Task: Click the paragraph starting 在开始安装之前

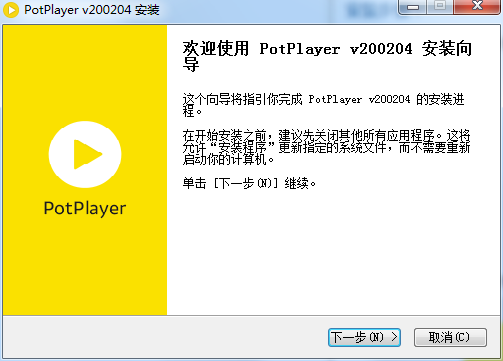Action: (x=326, y=147)
